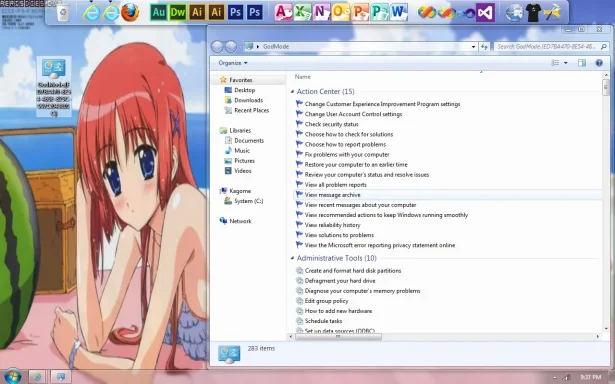Open the Explorer Help button

click(599, 63)
